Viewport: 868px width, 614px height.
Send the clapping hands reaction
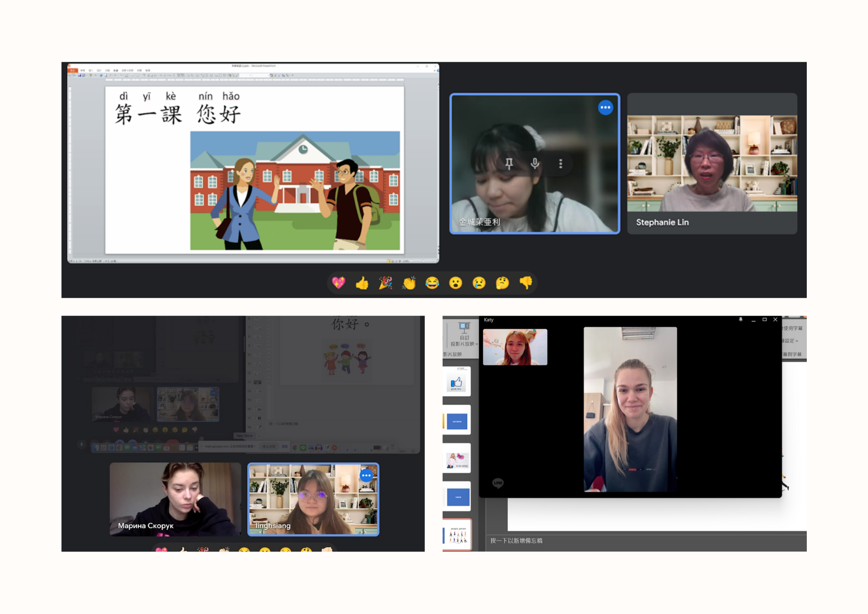point(409,283)
